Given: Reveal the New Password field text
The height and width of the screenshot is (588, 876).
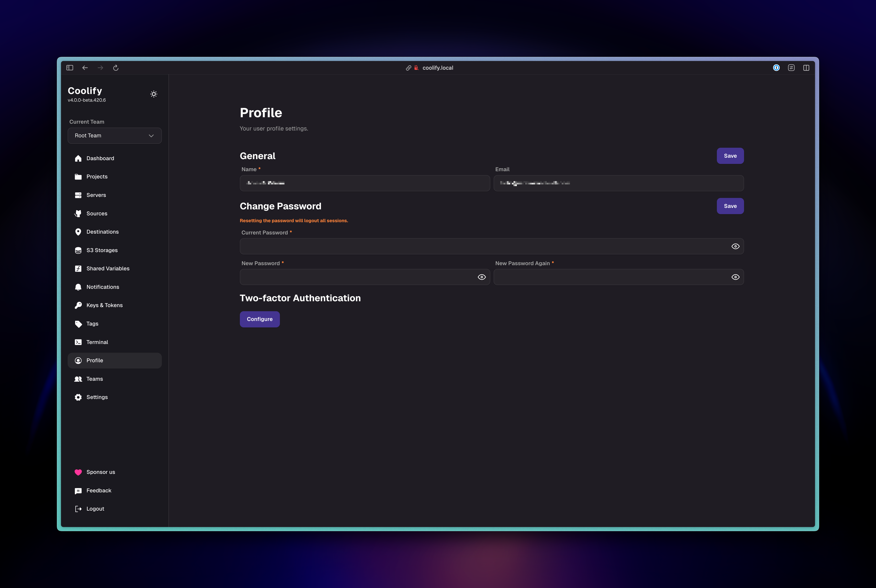Looking at the screenshot, I should (x=482, y=277).
